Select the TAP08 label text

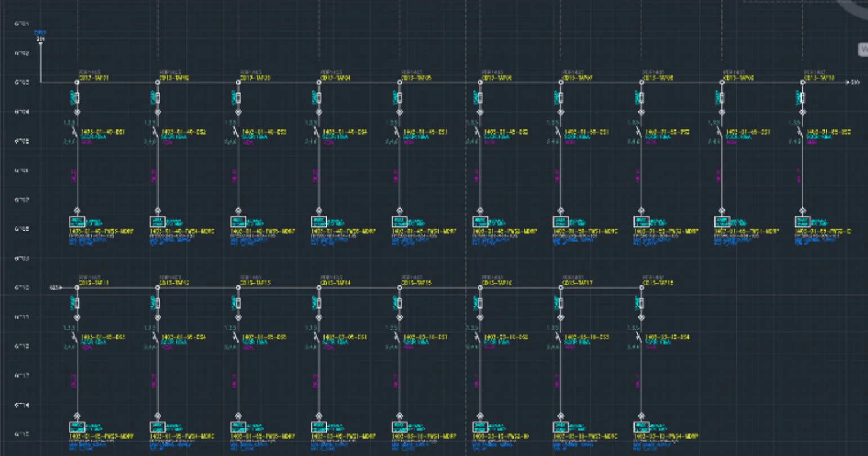tap(658, 78)
